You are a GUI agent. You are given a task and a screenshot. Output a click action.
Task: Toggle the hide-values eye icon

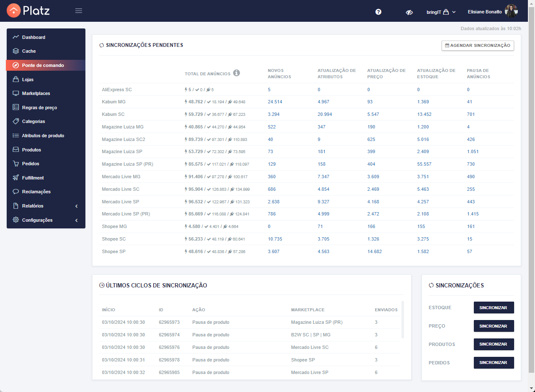(409, 12)
